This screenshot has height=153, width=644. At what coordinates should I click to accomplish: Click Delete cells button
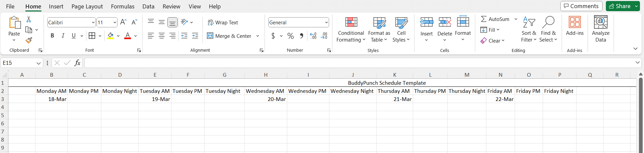pos(445,29)
